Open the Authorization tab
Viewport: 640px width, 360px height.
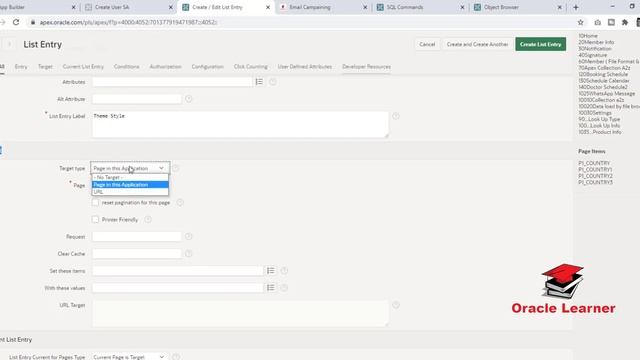[x=165, y=67]
